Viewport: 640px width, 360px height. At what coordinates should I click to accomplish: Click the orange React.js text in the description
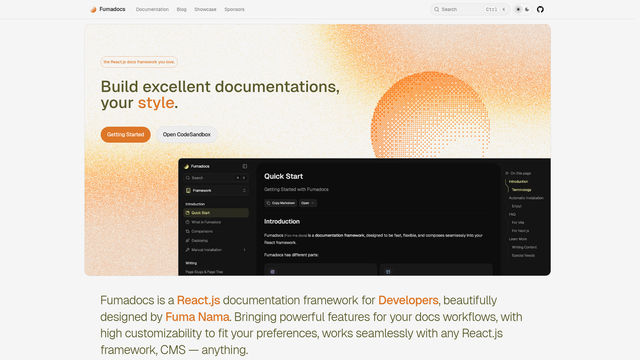click(x=198, y=300)
